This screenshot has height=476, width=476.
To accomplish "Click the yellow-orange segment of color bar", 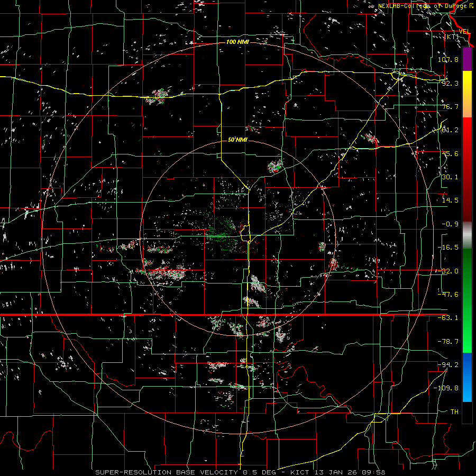I will [x=467, y=94].
